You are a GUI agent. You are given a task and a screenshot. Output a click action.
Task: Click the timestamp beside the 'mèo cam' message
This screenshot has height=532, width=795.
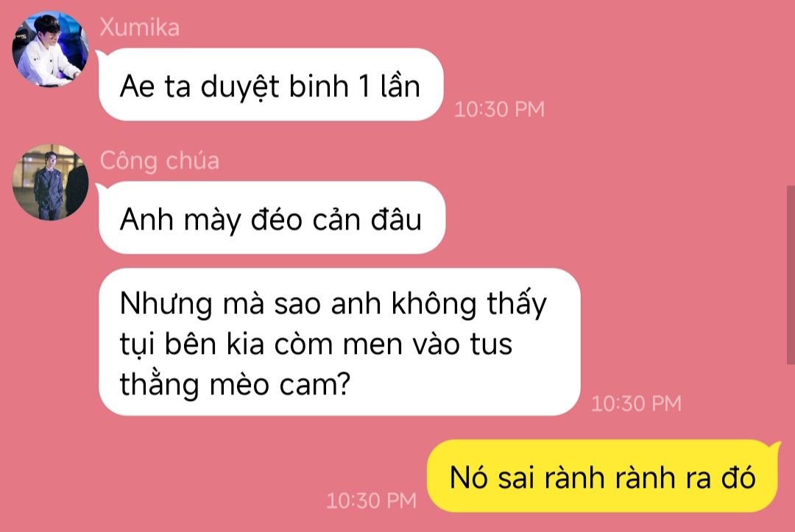tap(636, 404)
